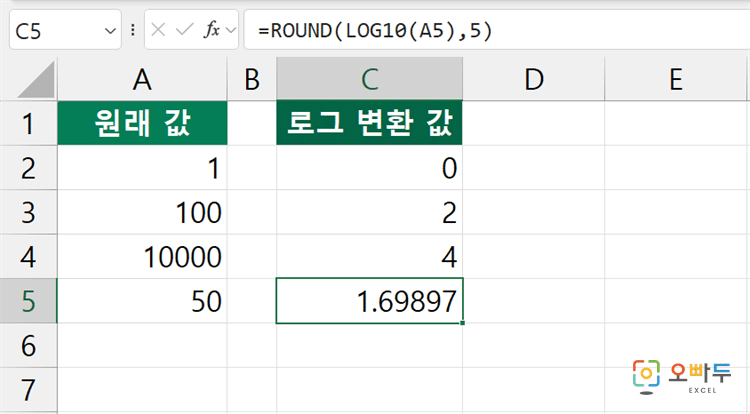Expand dropdown arrow next to fx
The height and width of the screenshot is (414, 750).
[x=231, y=31]
